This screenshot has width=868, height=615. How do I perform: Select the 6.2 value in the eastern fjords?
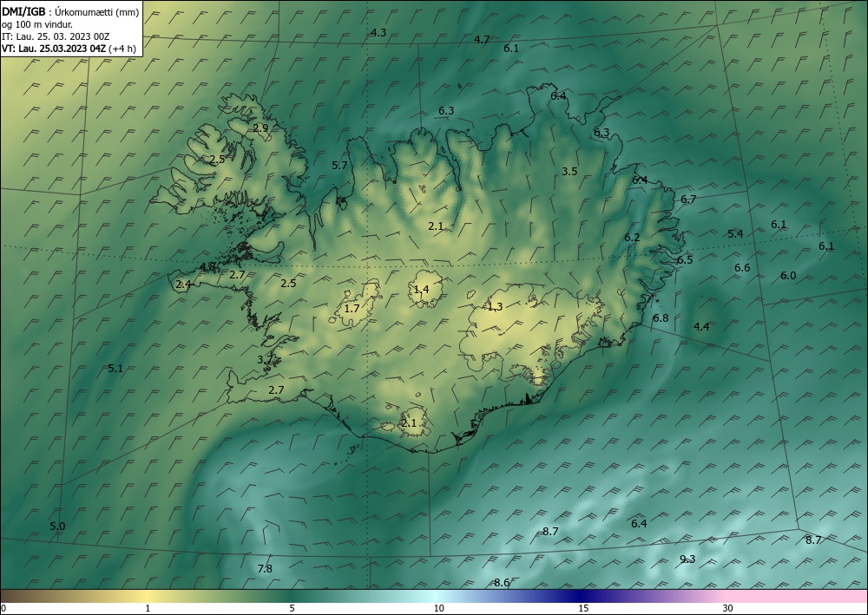(632, 238)
